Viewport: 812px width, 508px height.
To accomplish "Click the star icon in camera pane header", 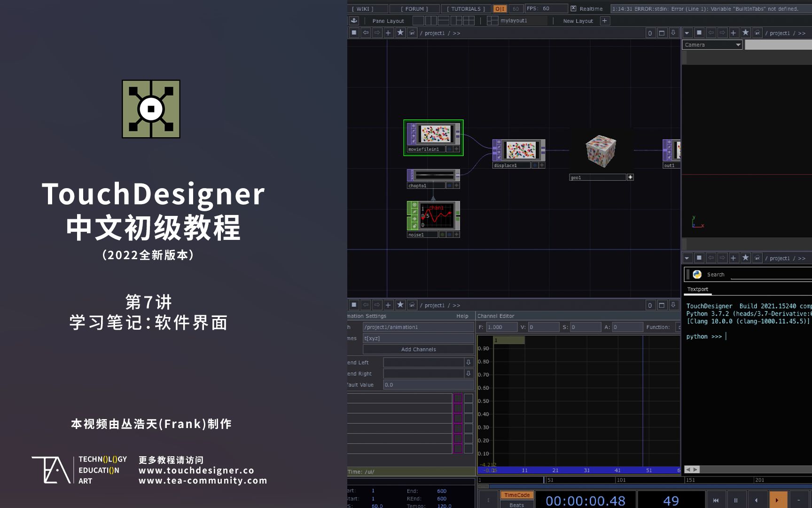I will pyautogui.click(x=746, y=33).
